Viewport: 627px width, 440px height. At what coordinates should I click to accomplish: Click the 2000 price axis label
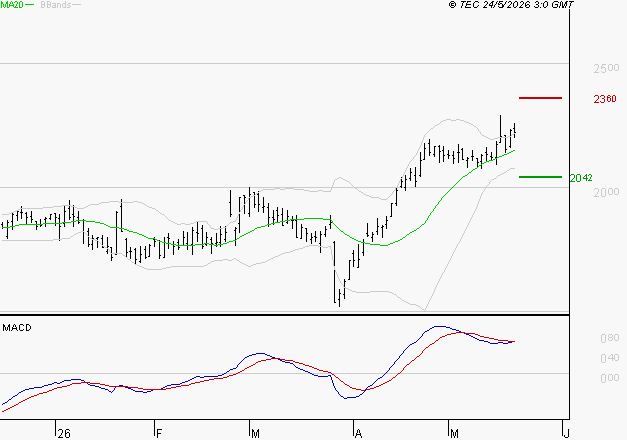[606, 192]
